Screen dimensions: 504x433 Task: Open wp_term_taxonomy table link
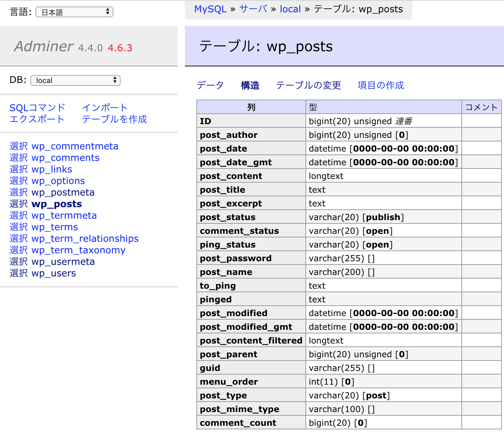(78, 250)
